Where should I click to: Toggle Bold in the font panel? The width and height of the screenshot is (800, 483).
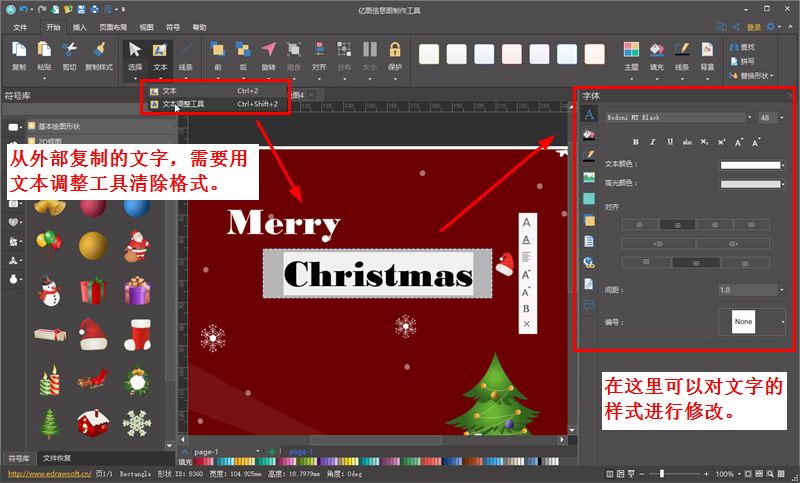[x=636, y=142]
